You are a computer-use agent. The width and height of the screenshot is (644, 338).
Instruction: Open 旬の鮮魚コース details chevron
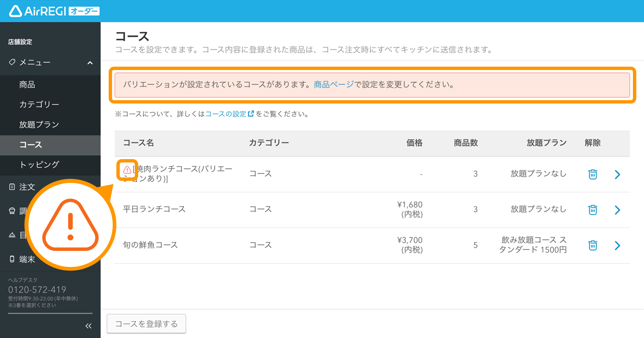tap(617, 245)
